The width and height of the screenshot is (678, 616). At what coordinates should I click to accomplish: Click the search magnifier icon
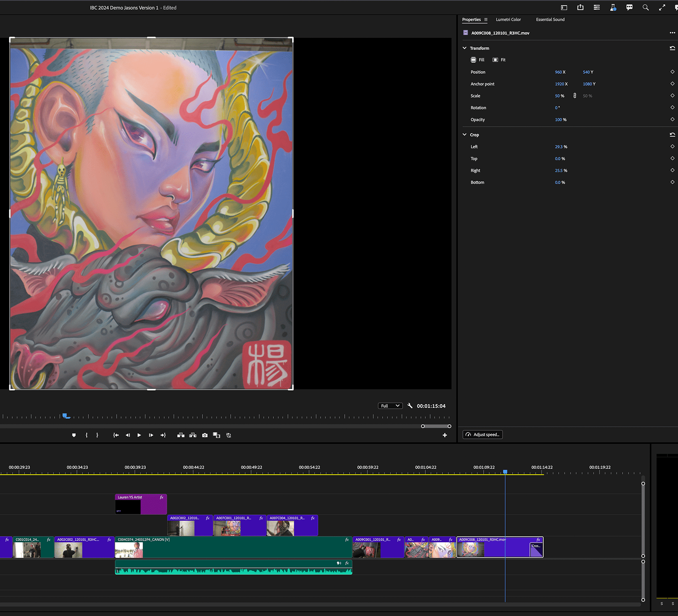(645, 7)
